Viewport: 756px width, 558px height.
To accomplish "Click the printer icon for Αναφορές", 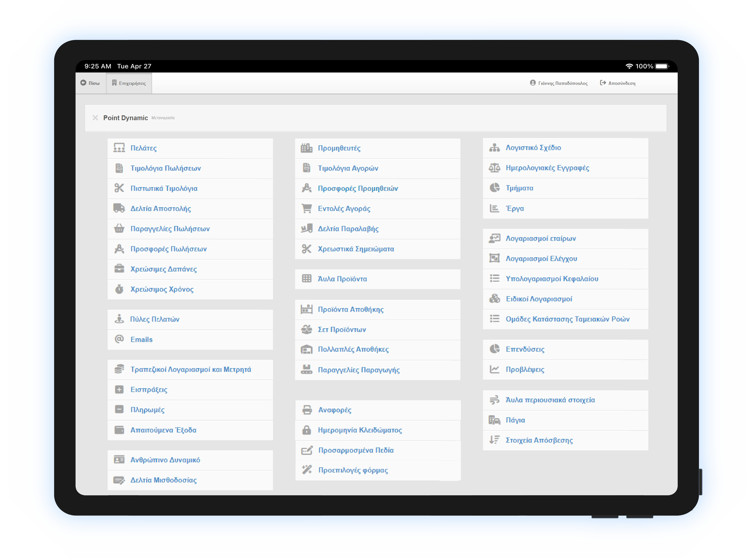I will 307,410.
